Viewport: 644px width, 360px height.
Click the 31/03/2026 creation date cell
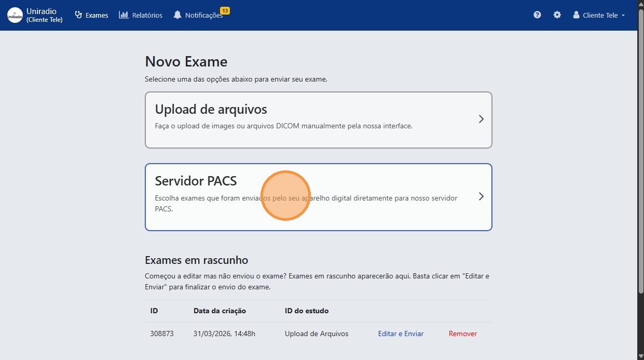pyautogui.click(x=224, y=334)
